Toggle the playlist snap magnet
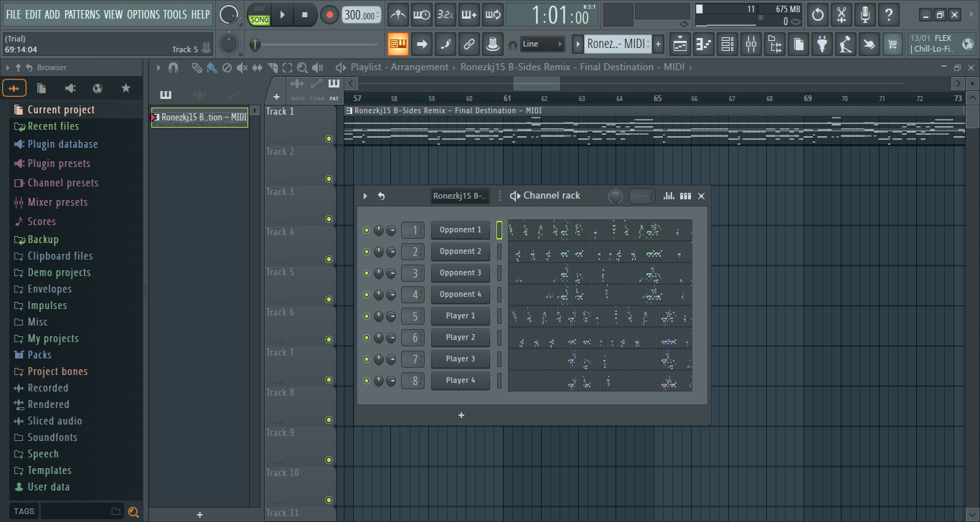Image resolution: width=980 pixels, height=522 pixels. 173,67
